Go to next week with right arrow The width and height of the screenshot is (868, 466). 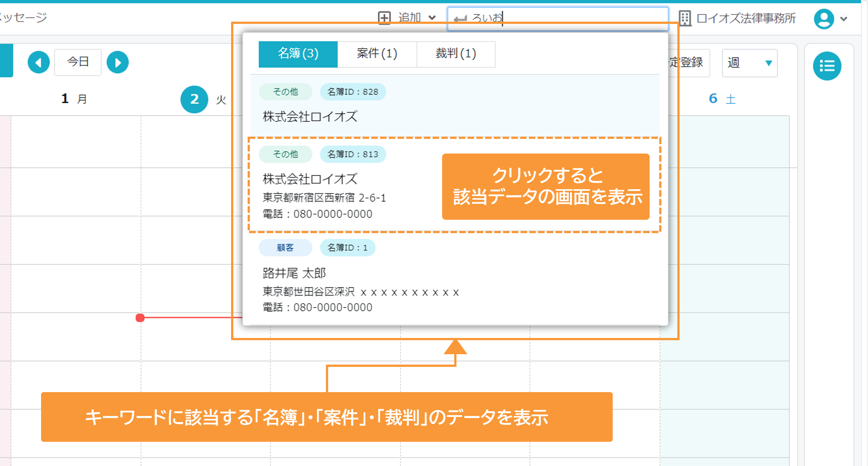(117, 62)
